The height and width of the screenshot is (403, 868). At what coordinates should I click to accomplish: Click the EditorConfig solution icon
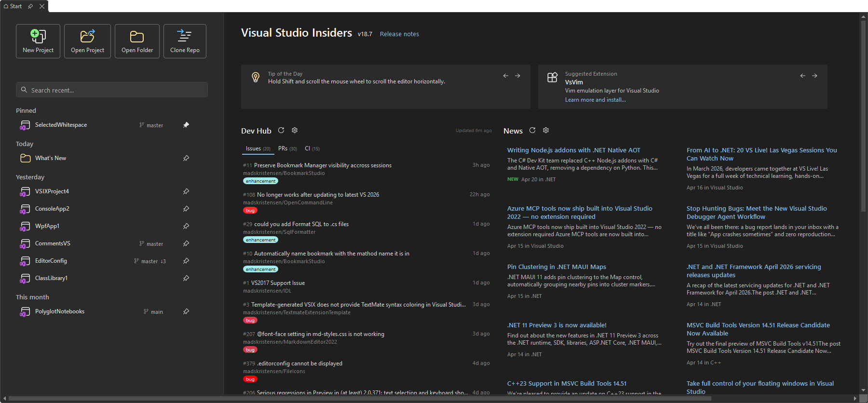tap(25, 261)
